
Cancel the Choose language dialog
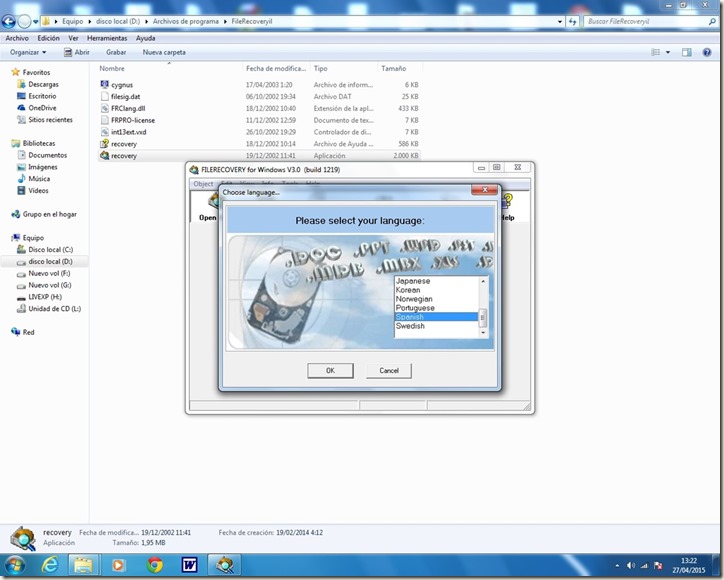(x=389, y=370)
